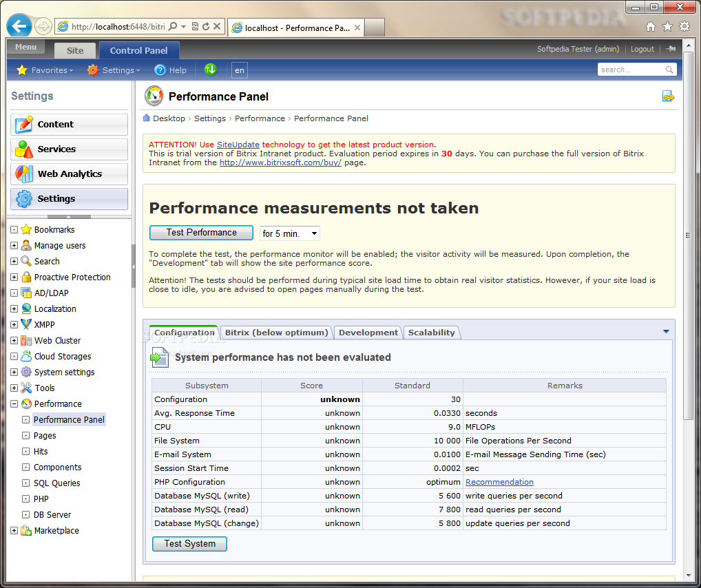Screen dimensions: 701x588
Task: Click the browser address bar URL
Action: pos(118,27)
